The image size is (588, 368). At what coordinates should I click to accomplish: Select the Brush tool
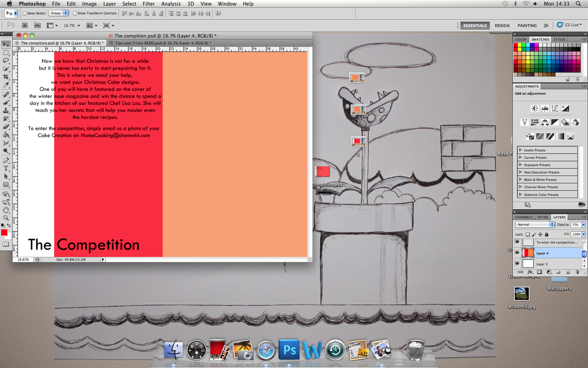[6, 102]
